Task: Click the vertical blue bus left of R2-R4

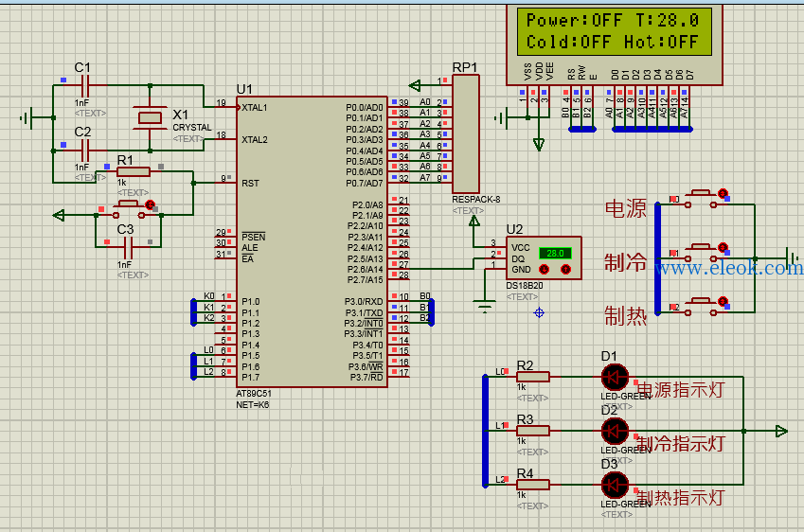Action: click(485, 431)
